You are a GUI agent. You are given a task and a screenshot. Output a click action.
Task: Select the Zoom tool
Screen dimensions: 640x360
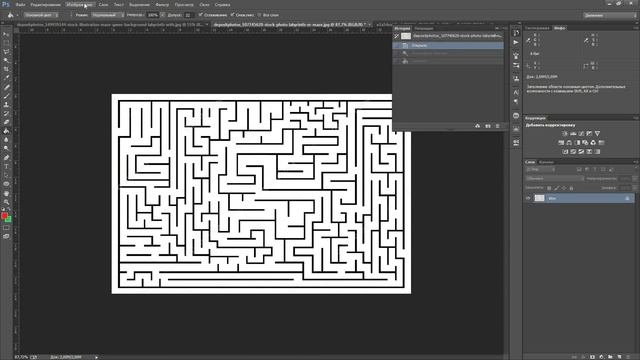(6, 202)
